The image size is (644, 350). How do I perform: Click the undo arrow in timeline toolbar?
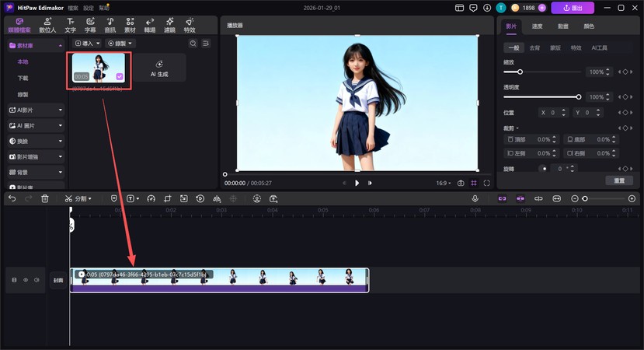(x=12, y=198)
